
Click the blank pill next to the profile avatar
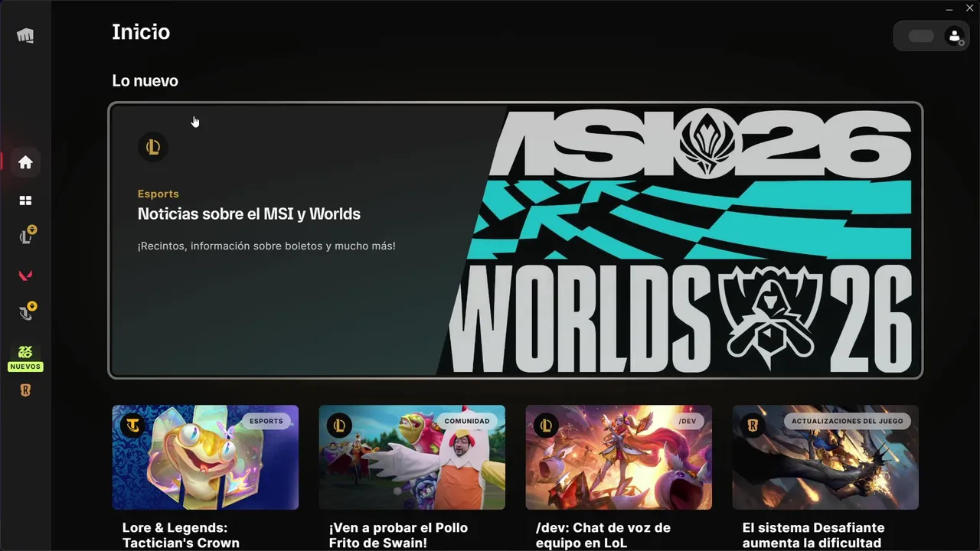(920, 36)
